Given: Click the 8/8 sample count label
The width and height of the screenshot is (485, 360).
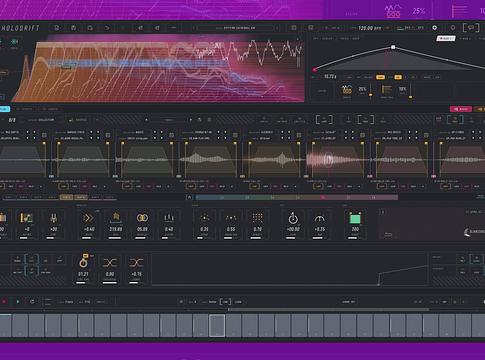Looking at the screenshot, I should tap(12, 120).
